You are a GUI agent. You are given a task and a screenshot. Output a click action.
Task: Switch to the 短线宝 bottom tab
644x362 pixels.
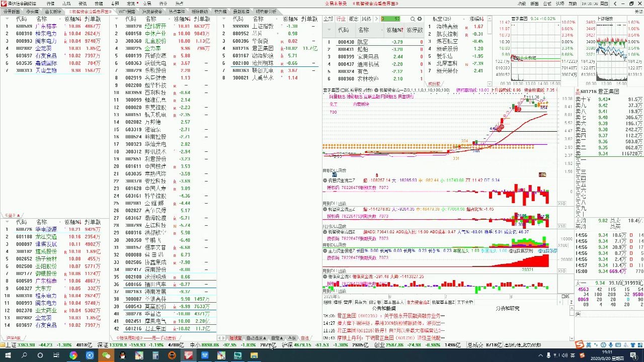[x=236, y=338]
